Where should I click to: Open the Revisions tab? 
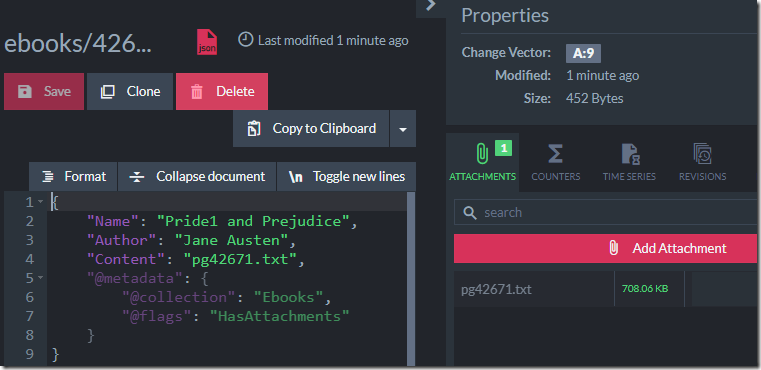pyautogui.click(x=702, y=162)
